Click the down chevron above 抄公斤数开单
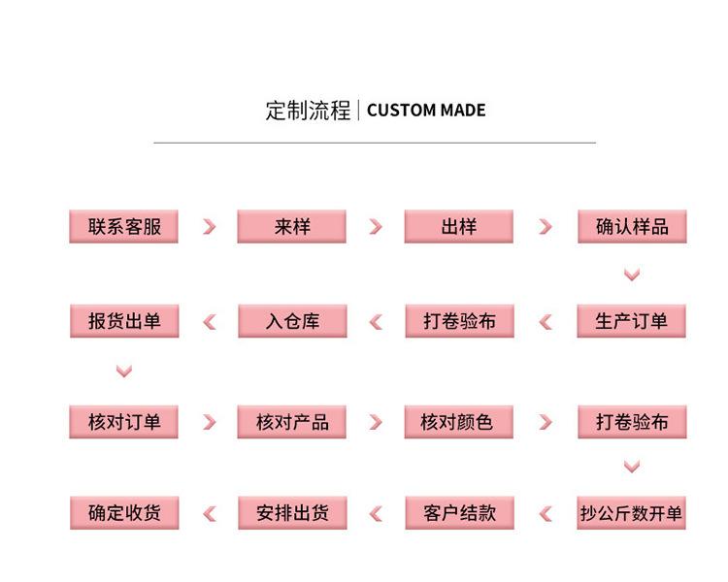 (x=632, y=467)
